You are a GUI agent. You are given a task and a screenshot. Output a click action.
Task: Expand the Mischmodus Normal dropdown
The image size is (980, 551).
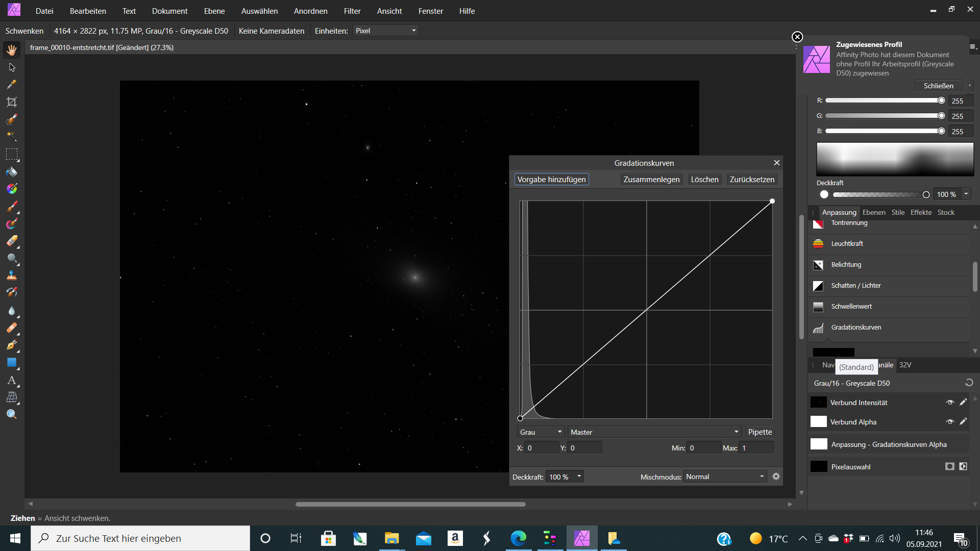(x=725, y=477)
